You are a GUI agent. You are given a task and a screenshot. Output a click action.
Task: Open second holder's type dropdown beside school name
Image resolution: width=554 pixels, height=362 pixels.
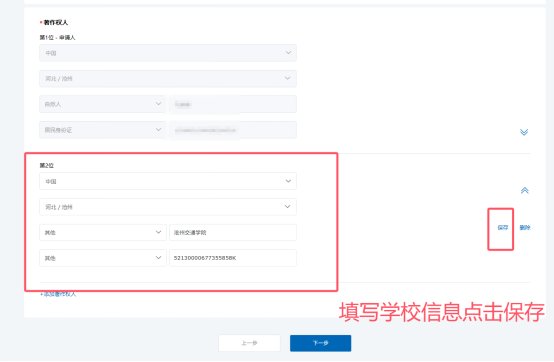pos(102,232)
